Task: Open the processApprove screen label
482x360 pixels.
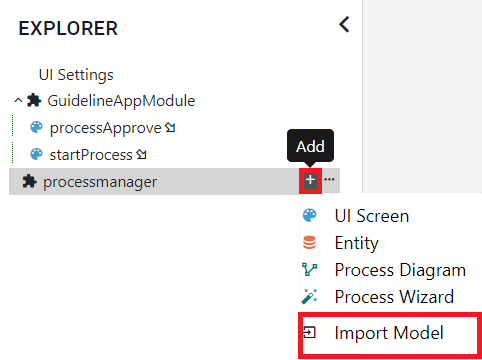Action: click(105, 128)
